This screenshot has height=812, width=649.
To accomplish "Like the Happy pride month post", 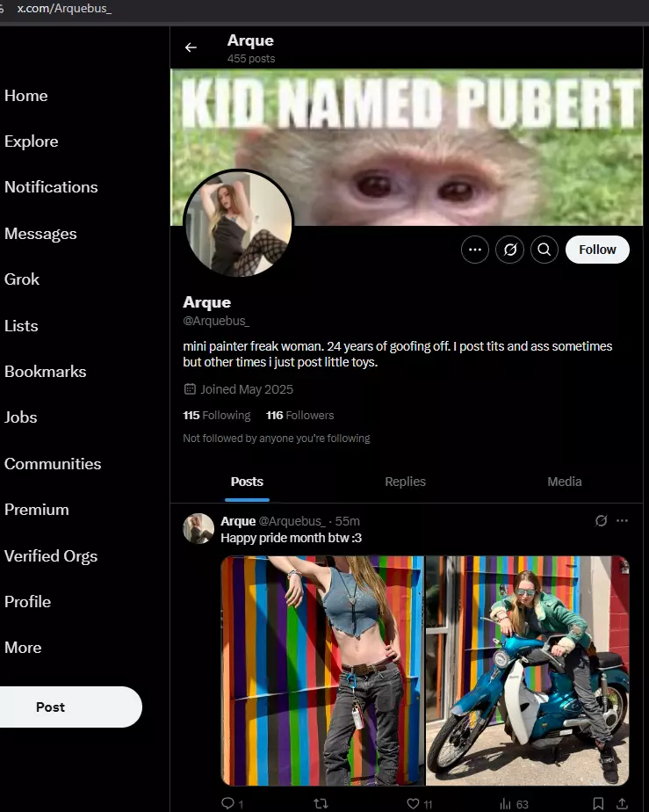I will click(413, 803).
